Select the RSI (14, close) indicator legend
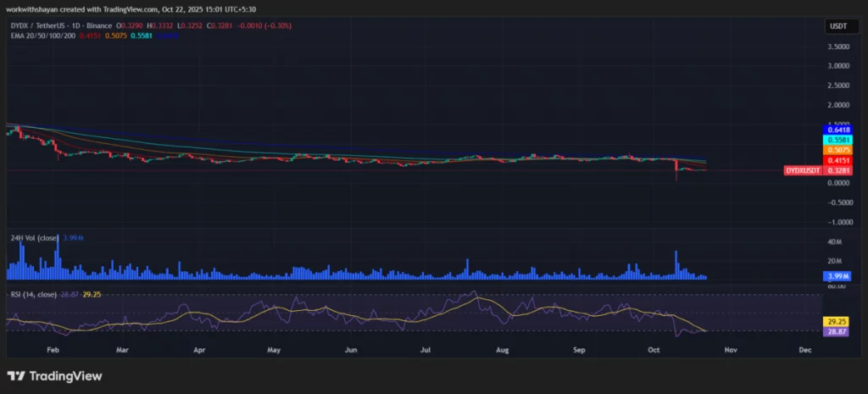The width and height of the screenshot is (868, 394). (x=35, y=294)
